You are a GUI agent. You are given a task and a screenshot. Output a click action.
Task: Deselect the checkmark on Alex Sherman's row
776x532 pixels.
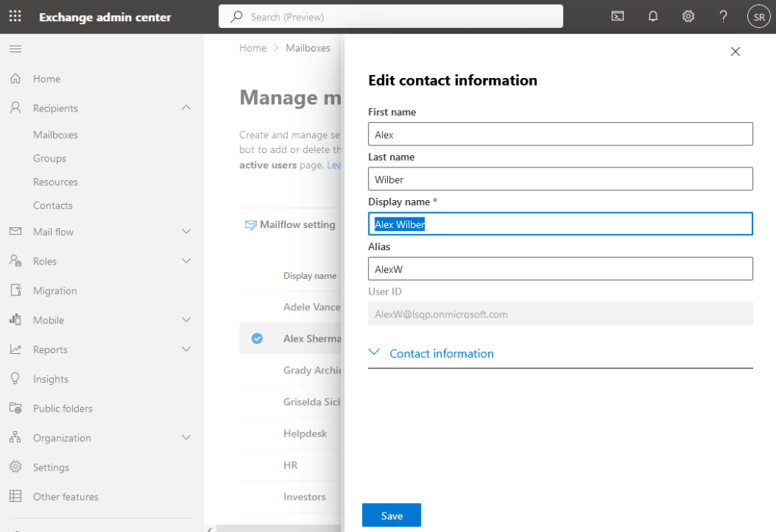257,338
